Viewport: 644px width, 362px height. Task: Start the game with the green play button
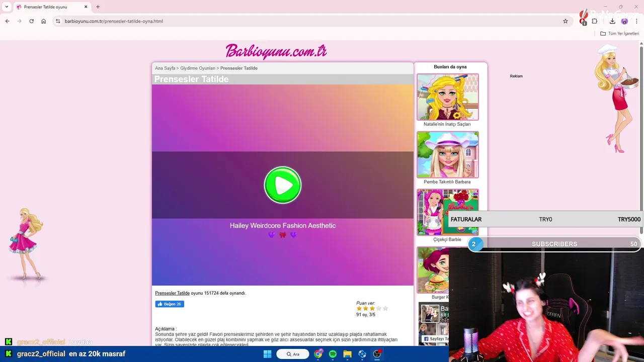(283, 185)
